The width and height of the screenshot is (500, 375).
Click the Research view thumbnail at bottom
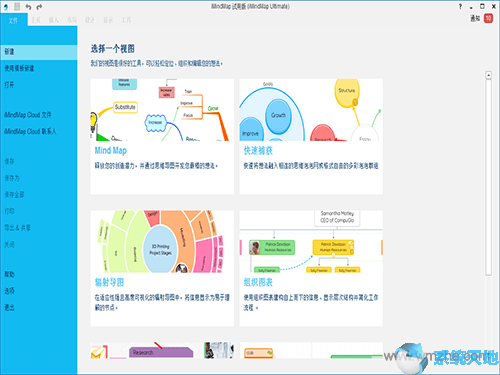(x=162, y=350)
